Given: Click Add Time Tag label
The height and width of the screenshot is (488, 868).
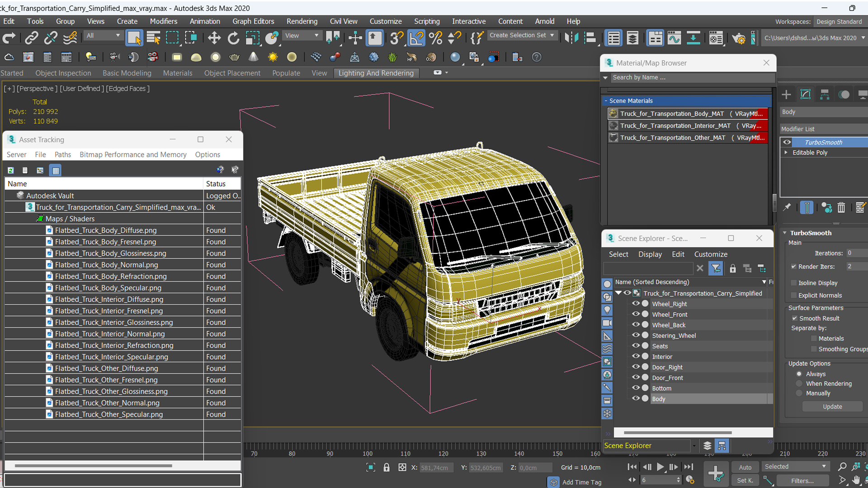Looking at the screenshot, I should click(582, 483).
